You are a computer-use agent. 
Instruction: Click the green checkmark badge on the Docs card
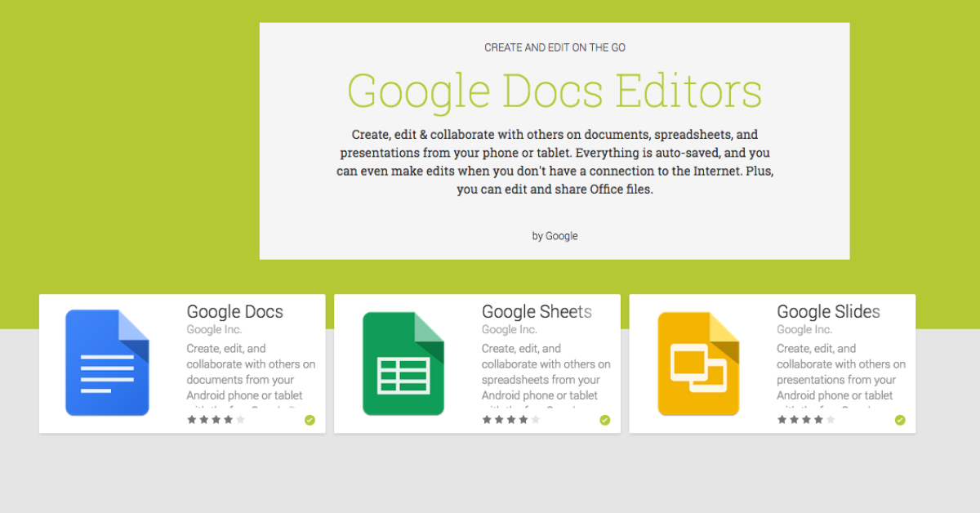(310, 419)
